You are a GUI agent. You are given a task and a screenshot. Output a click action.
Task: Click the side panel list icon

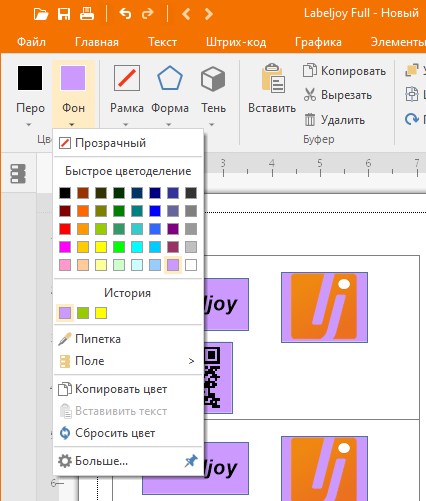coord(18,173)
